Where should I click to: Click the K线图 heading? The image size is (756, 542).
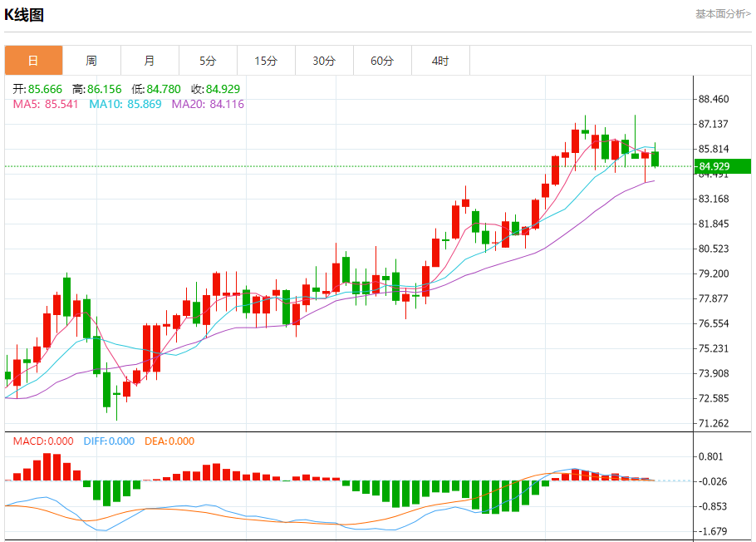coord(24,15)
